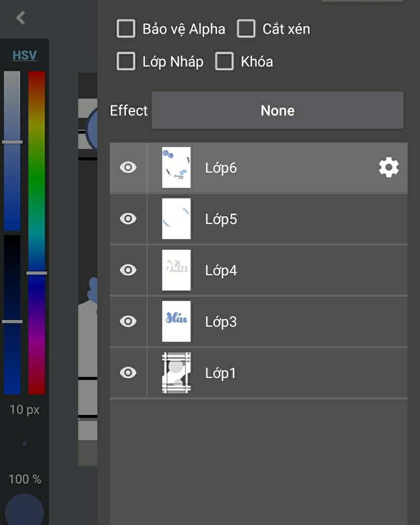The image size is (420, 525).
Task: Click the Lớp1 layer thumbnail
Action: [x=176, y=372]
